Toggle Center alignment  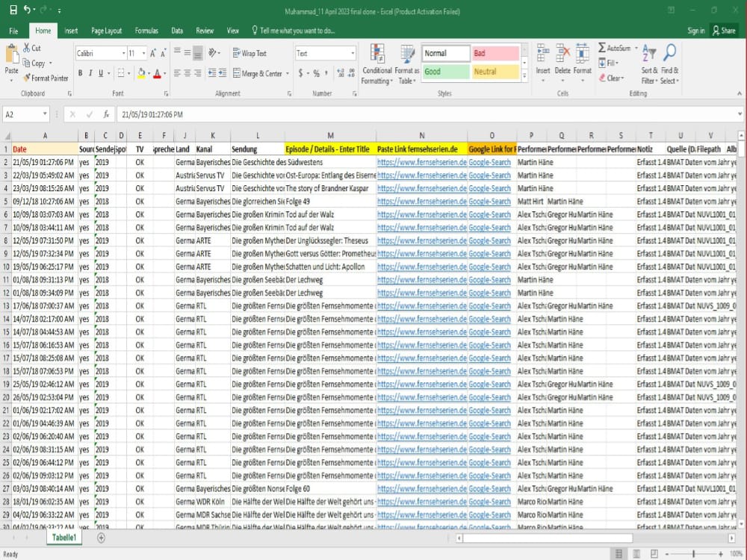187,73
